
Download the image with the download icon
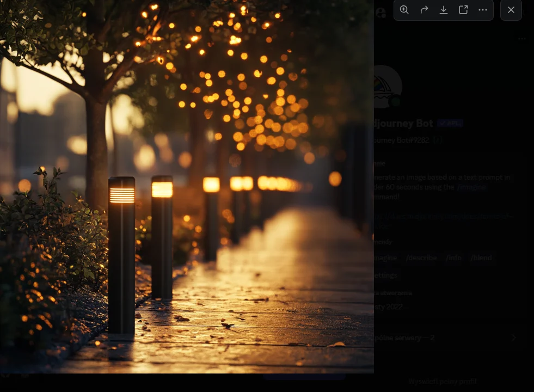[444, 10]
